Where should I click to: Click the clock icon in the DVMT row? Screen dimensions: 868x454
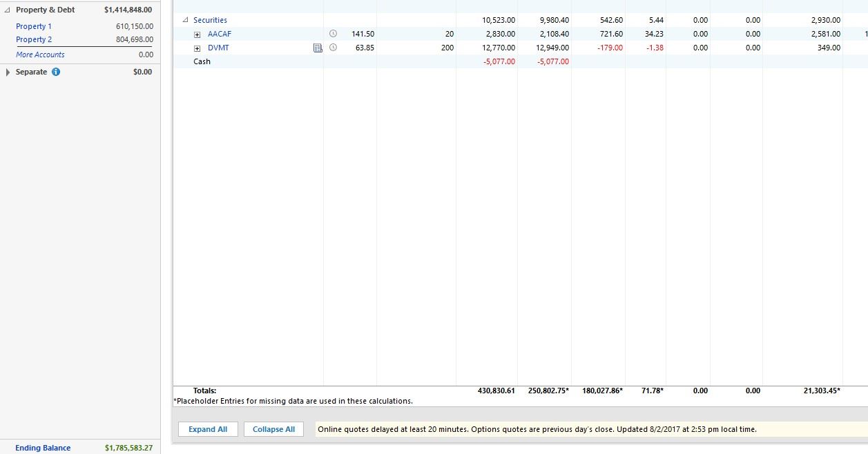[333, 48]
